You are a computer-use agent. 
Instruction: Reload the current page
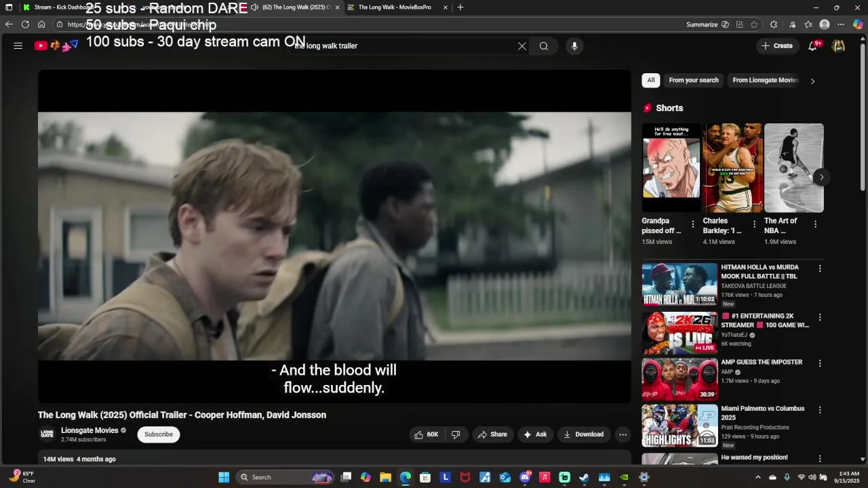tap(25, 24)
